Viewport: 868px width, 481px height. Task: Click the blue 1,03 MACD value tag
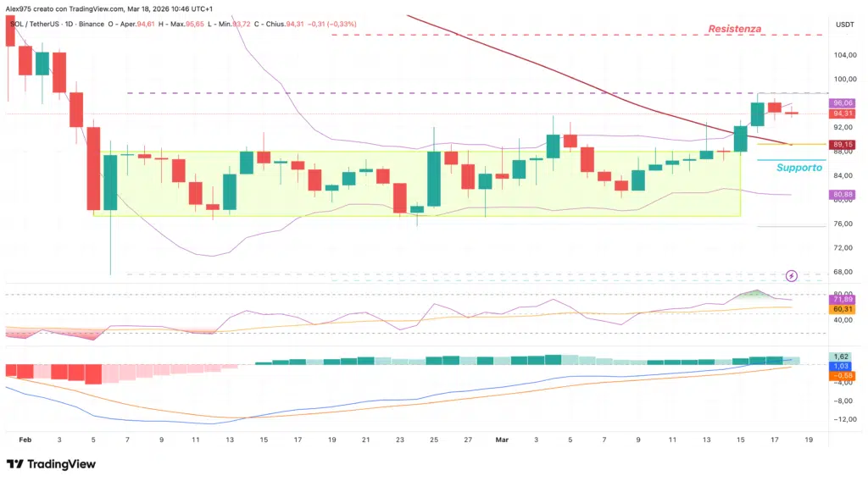click(x=843, y=365)
